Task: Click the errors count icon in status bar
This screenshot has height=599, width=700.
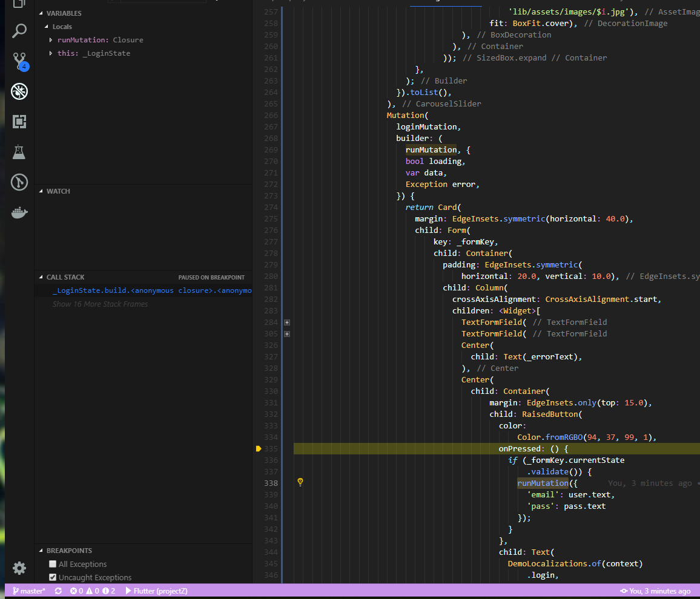Action: click(x=76, y=591)
